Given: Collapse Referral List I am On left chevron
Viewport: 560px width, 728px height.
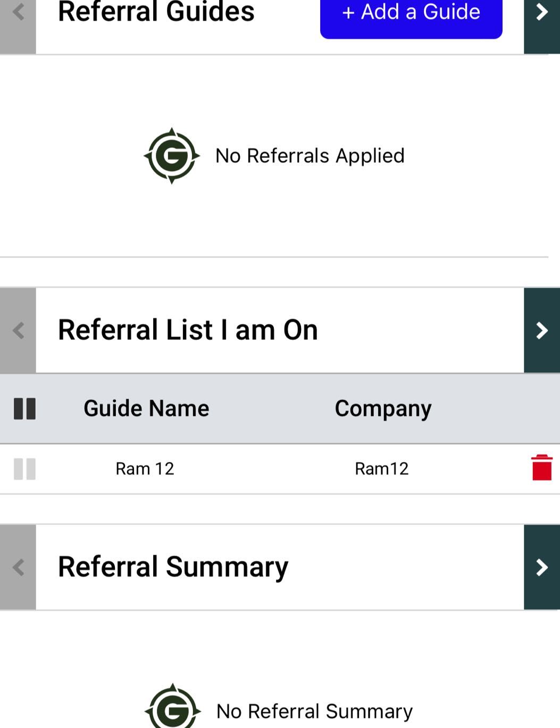Looking at the screenshot, I should pos(18,330).
